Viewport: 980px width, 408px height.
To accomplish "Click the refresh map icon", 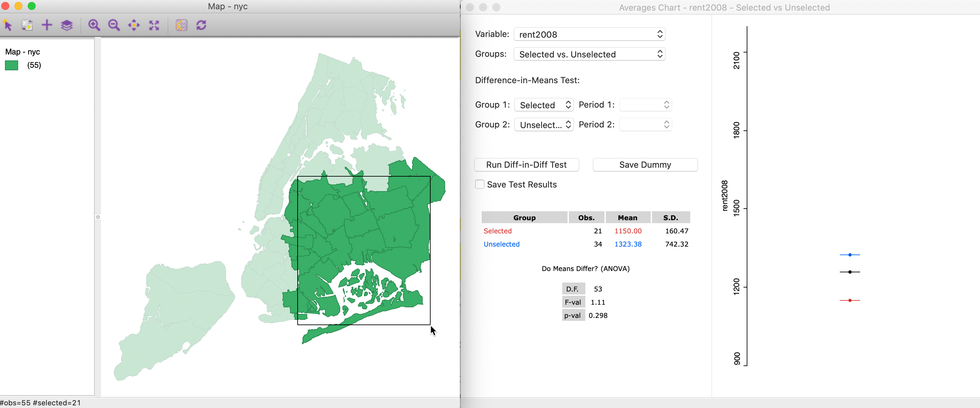I will [201, 25].
